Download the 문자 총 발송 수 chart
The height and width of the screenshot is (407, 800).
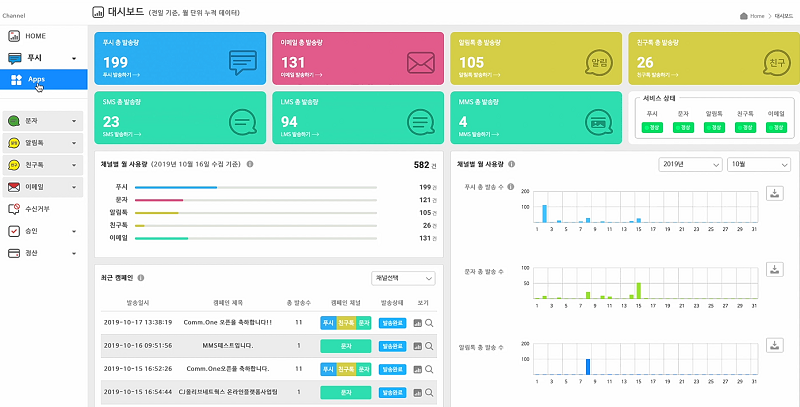pyautogui.click(x=774, y=270)
